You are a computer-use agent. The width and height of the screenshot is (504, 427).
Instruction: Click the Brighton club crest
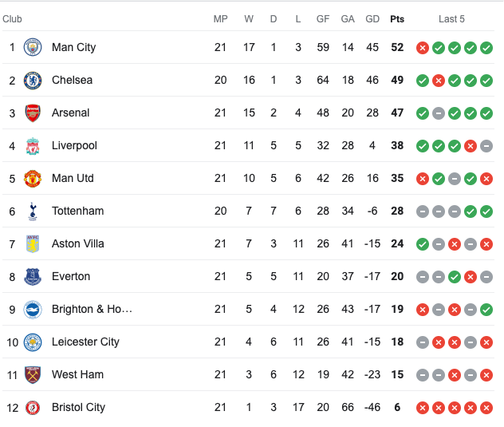tap(33, 310)
